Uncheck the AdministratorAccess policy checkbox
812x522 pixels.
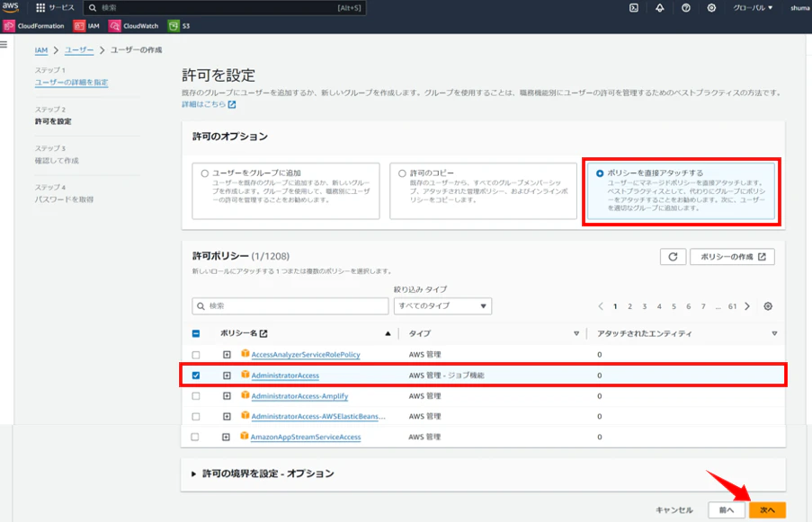(x=196, y=376)
